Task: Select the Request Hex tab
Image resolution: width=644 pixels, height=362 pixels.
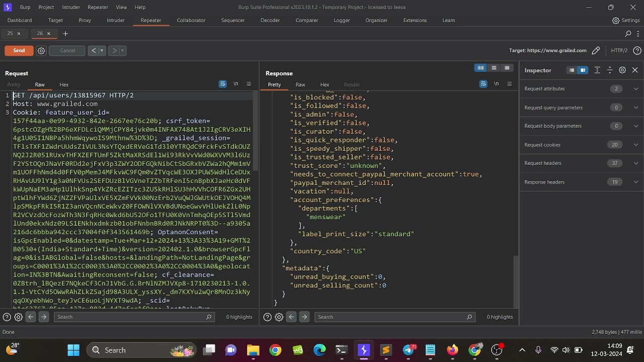Action: 64,84
